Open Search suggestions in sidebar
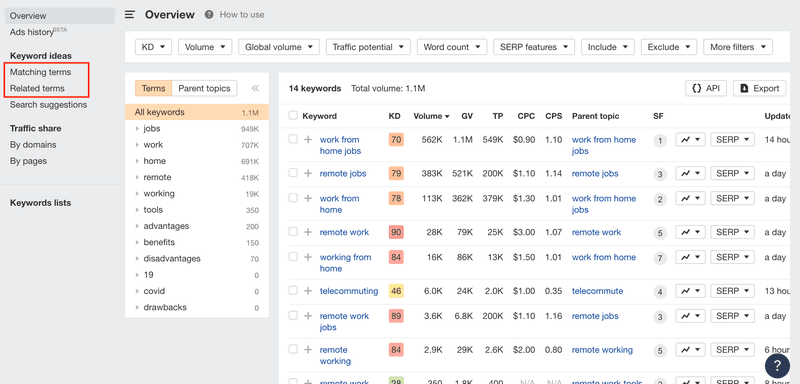This screenshot has height=384, width=800. click(48, 105)
